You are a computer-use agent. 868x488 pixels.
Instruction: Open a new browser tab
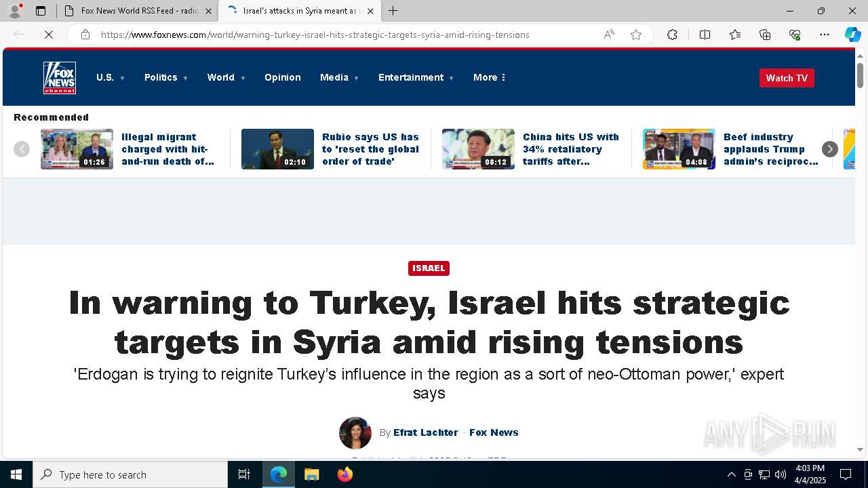pos(393,11)
